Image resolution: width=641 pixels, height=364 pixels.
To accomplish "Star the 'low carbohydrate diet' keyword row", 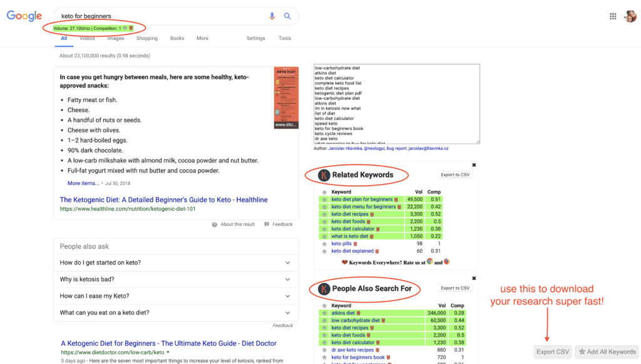I will point(325,320).
